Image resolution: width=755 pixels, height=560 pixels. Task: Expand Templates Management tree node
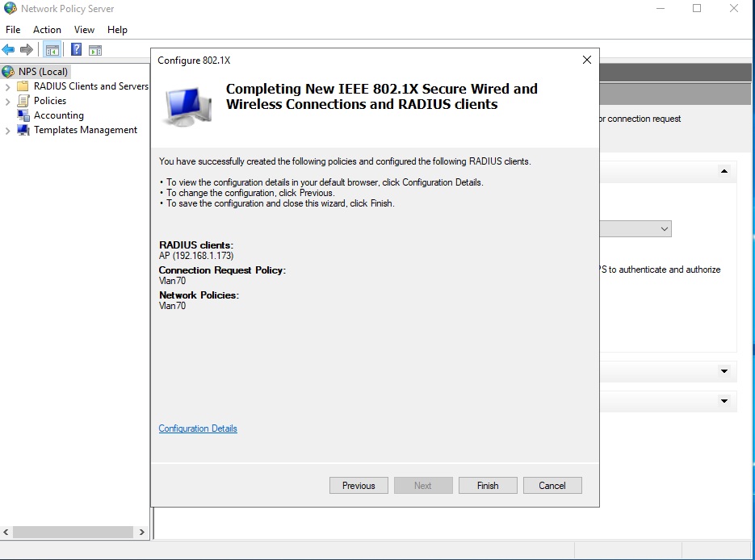(7, 131)
